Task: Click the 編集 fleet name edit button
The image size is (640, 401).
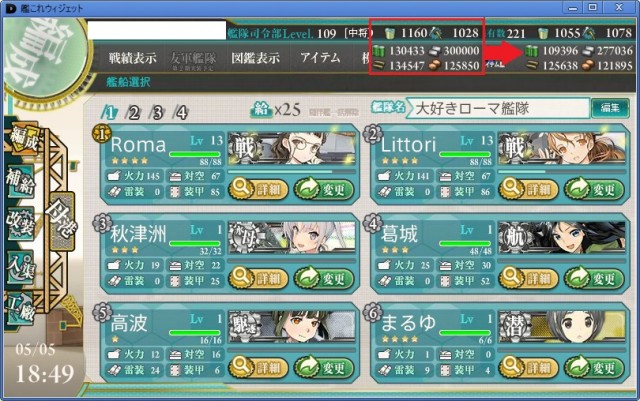Action: click(x=610, y=108)
